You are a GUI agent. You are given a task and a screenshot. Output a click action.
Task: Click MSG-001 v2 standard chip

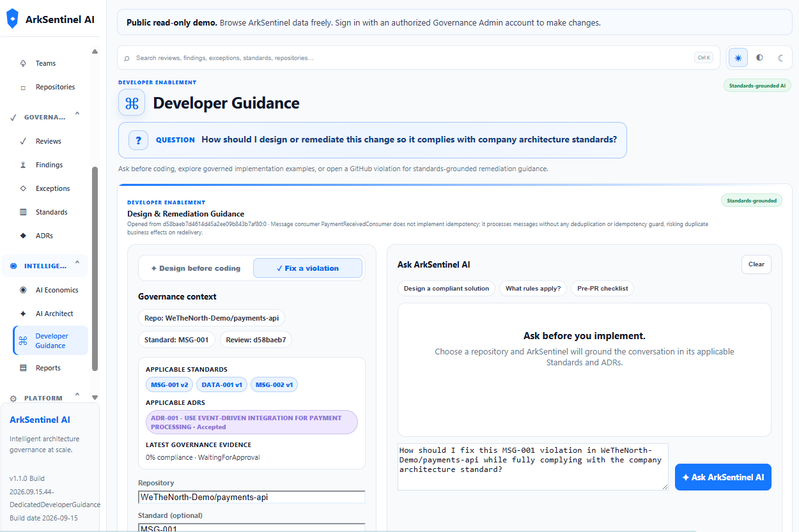tap(169, 385)
